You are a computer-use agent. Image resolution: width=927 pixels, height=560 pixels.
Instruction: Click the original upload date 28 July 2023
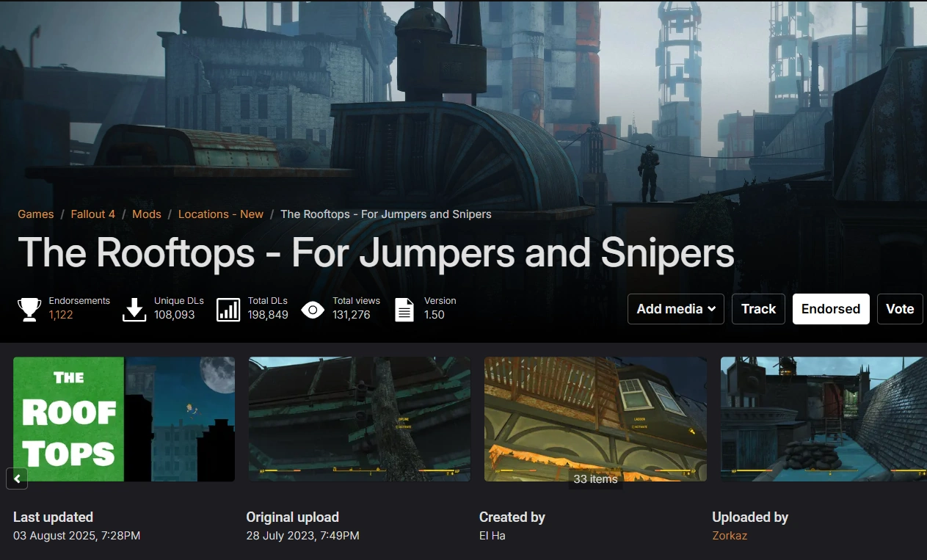point(303,536)
